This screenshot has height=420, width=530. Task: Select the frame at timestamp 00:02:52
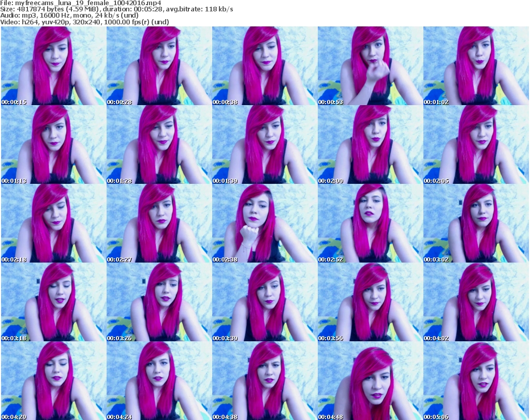pos(370,223)
